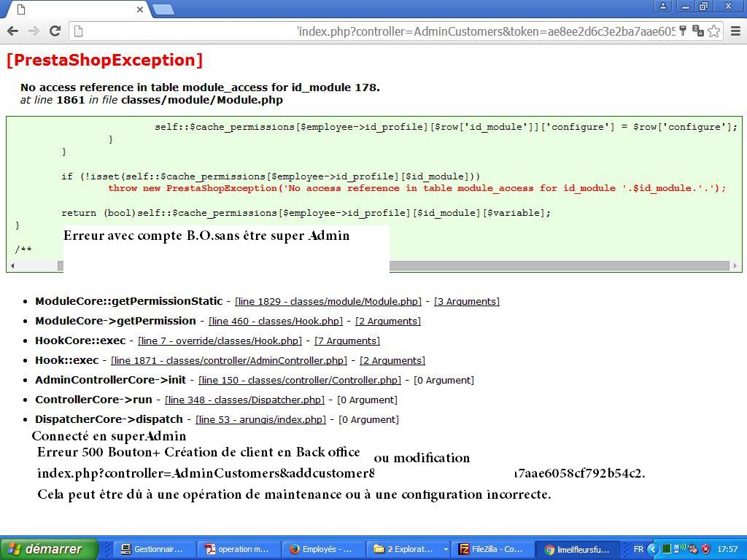Close the current browser tab
This screenshot has height=560, width=747.
[x=139, y=9]
